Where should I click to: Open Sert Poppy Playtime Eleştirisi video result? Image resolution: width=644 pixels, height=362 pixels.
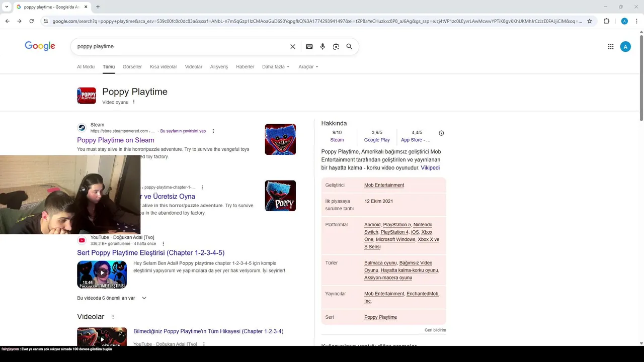(151, 253)
